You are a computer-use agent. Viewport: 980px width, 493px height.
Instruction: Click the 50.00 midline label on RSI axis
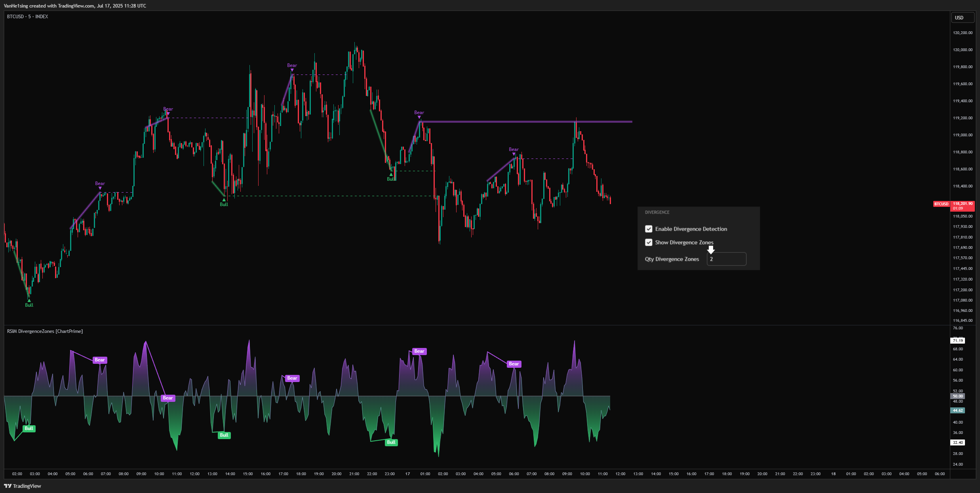(958, 396)
